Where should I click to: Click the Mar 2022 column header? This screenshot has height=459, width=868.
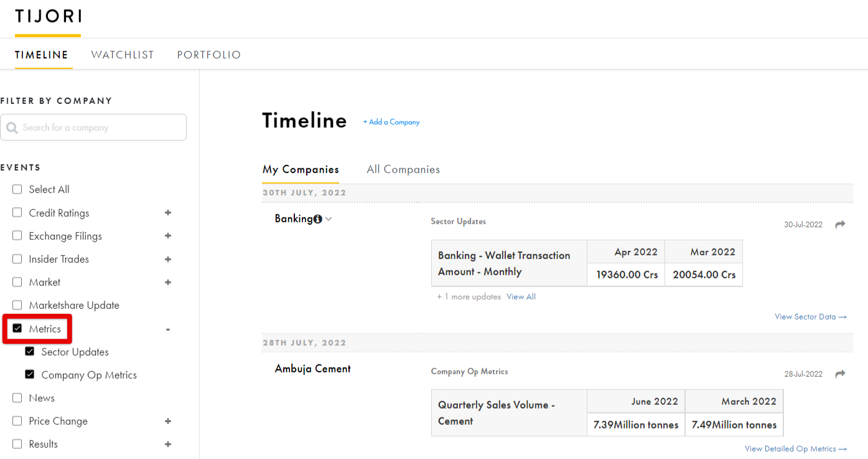point(704,252)
